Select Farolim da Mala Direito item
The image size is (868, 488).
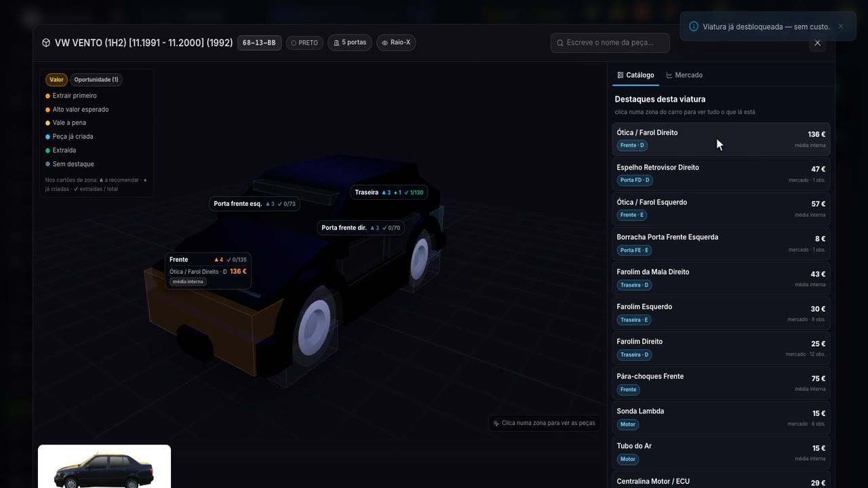coord(721,278)
